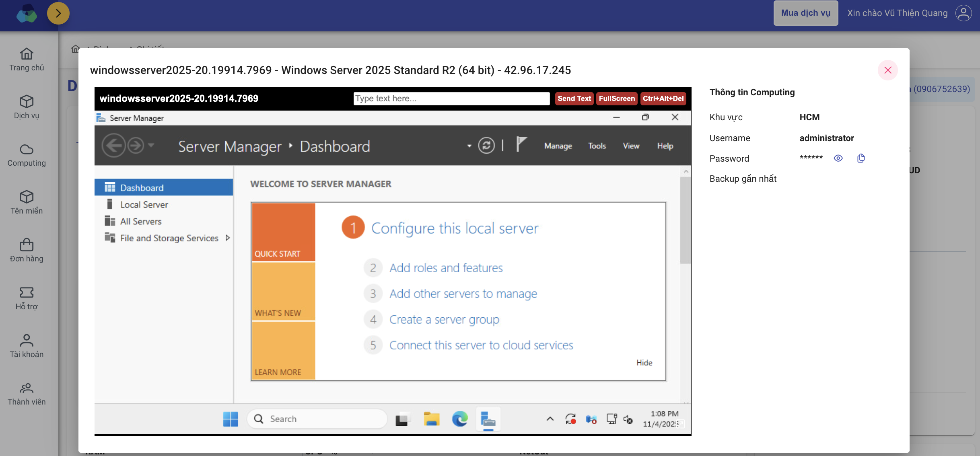Click the Server Manager refresh icon

[486, 146]
